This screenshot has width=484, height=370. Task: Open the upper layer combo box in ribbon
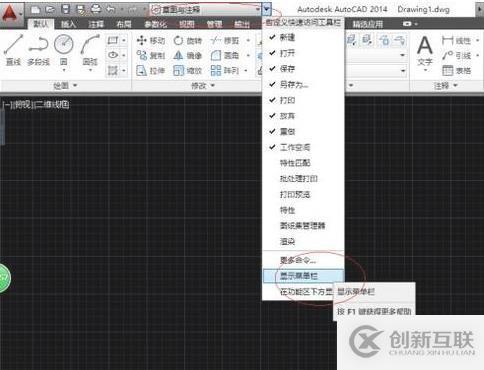point(376,55)
